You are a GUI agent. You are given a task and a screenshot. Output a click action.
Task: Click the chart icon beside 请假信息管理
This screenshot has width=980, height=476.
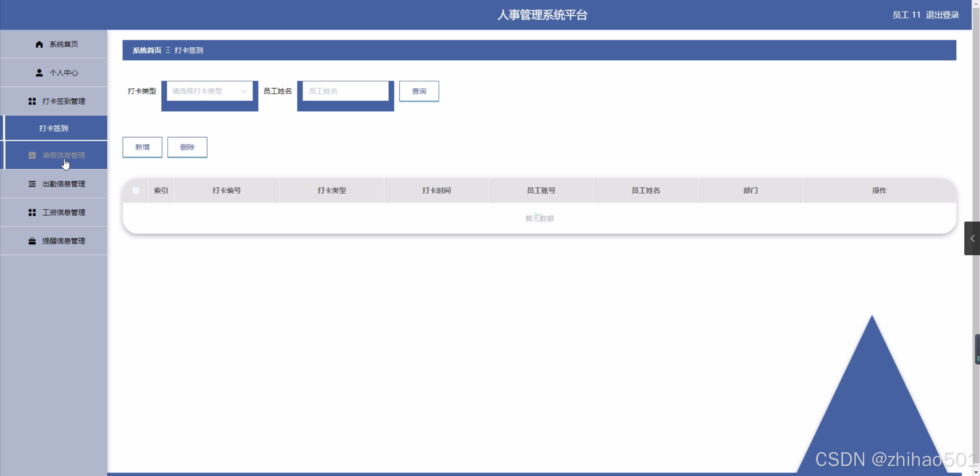(32, 155)
